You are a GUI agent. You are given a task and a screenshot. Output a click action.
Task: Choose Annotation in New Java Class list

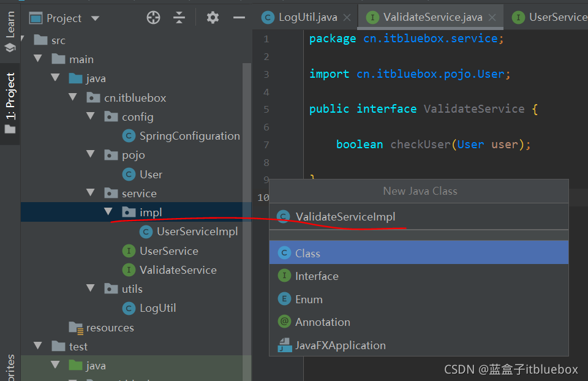(419, 322)
